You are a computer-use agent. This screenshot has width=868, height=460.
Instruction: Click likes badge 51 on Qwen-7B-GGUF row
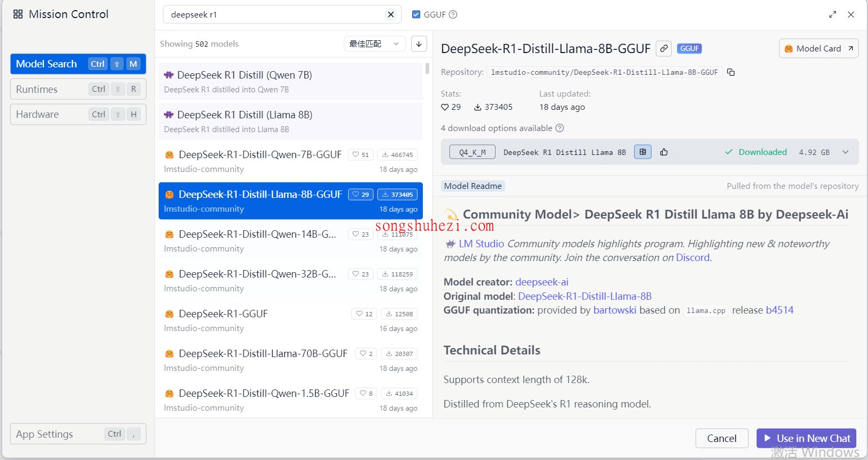click(361, 155)
